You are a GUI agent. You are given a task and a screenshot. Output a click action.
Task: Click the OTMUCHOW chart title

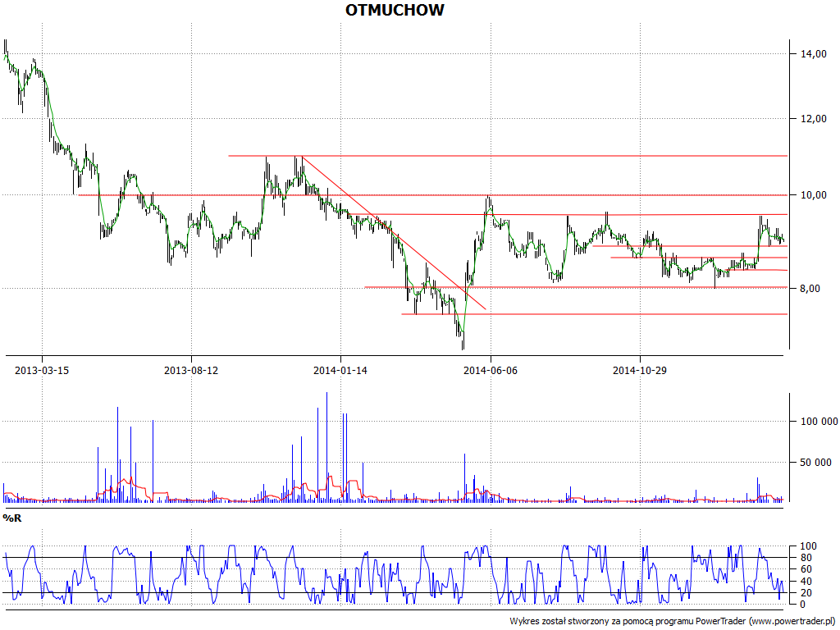pos(395,10)
